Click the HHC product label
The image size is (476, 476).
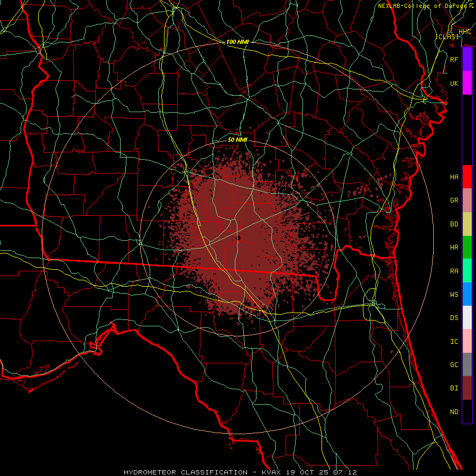464,32
